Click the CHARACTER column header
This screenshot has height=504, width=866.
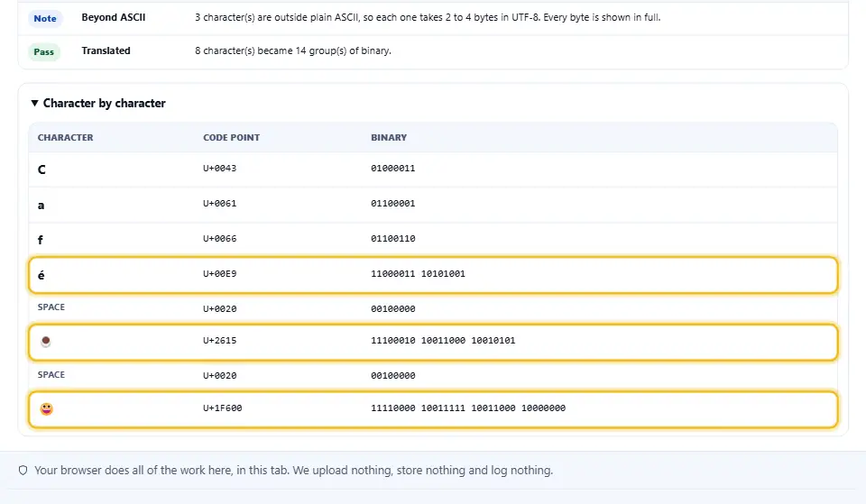point(65,137)
